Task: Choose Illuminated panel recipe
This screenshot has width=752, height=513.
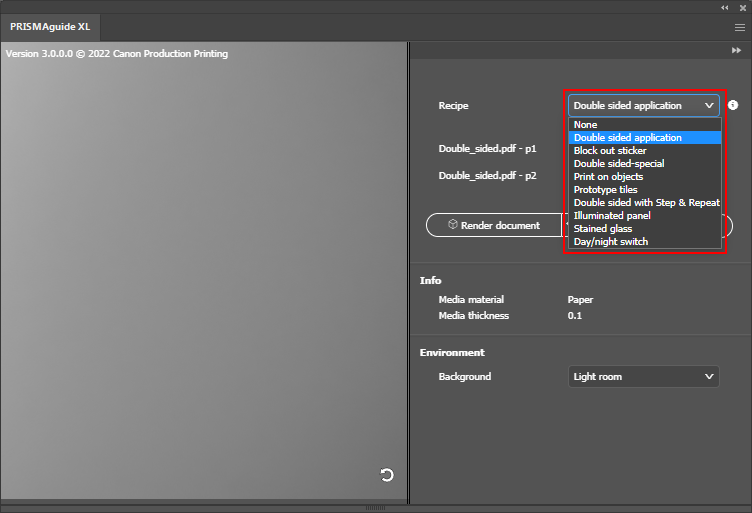Action: (x=645, y=215)
